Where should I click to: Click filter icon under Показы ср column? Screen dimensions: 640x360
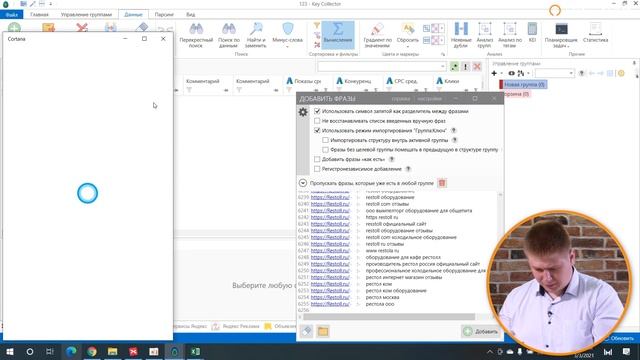(x=289, y=90)
